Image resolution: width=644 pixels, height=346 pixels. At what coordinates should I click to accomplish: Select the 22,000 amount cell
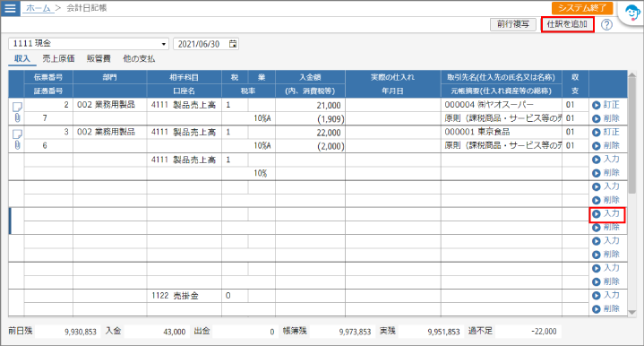pyautogui.click(x=310, y=133)
